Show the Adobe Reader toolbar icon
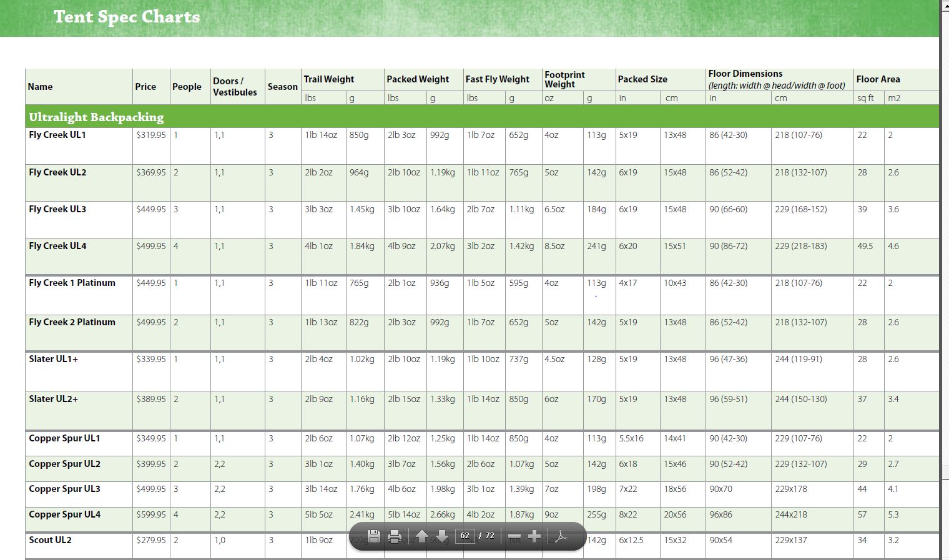The height and width of the screenshot is (560, 949). coord(561,536)
